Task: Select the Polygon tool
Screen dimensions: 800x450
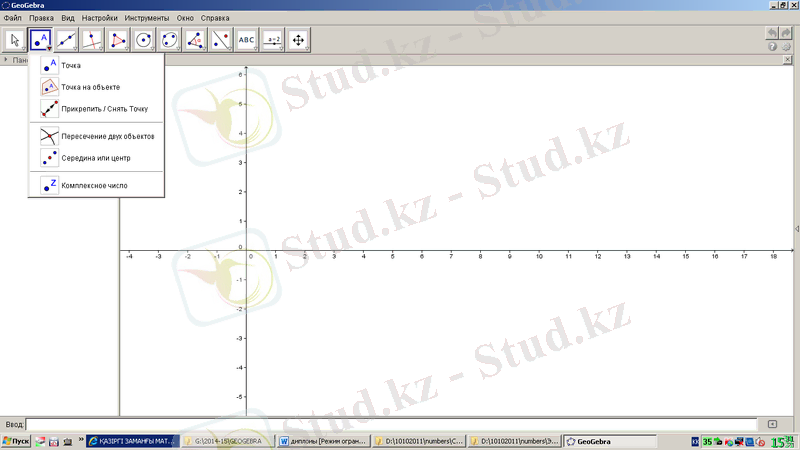Action: point(118,40)
